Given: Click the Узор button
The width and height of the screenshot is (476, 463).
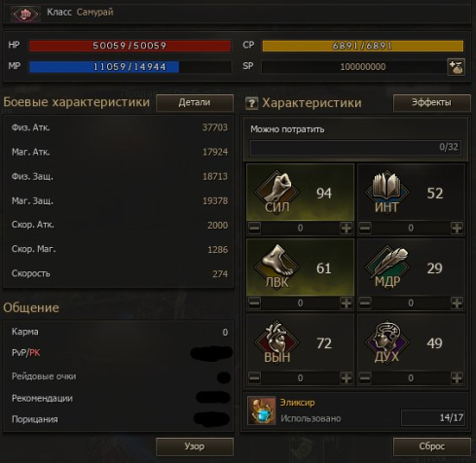Looking at the screenshot, I should coord(195,446).
